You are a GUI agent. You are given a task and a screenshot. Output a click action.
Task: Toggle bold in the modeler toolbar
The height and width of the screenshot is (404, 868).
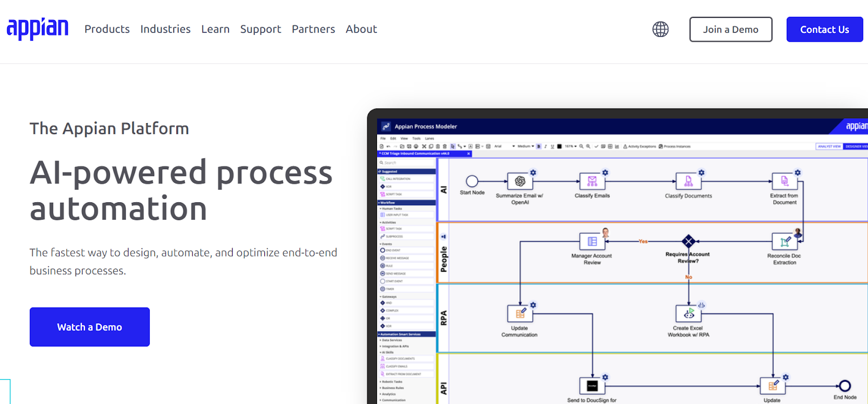click(539, 146)
